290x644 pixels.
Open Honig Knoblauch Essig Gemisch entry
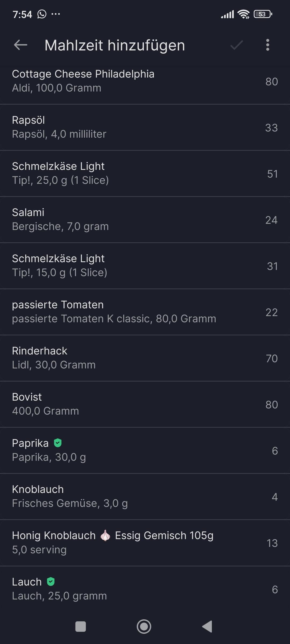pyautogui.click(x=145, y=543)
